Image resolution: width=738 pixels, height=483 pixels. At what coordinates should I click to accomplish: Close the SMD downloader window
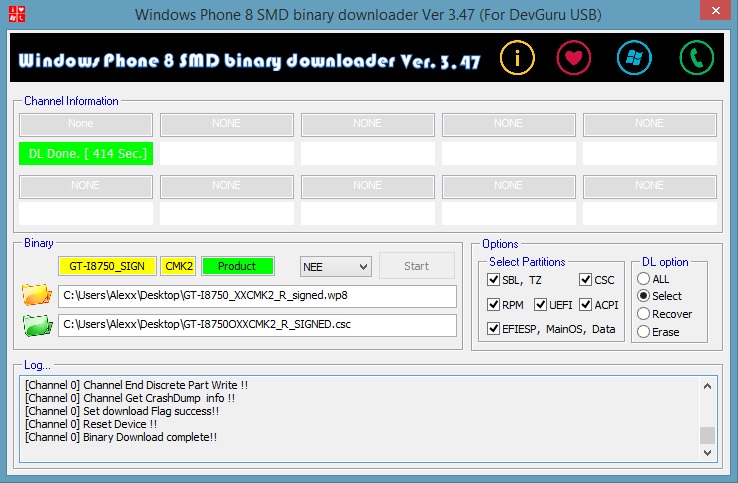tap(715, 10)
